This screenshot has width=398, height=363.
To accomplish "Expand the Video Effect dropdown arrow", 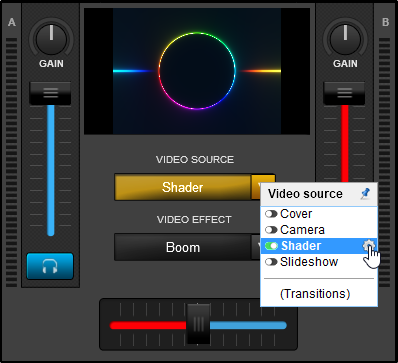I will 256,247.
